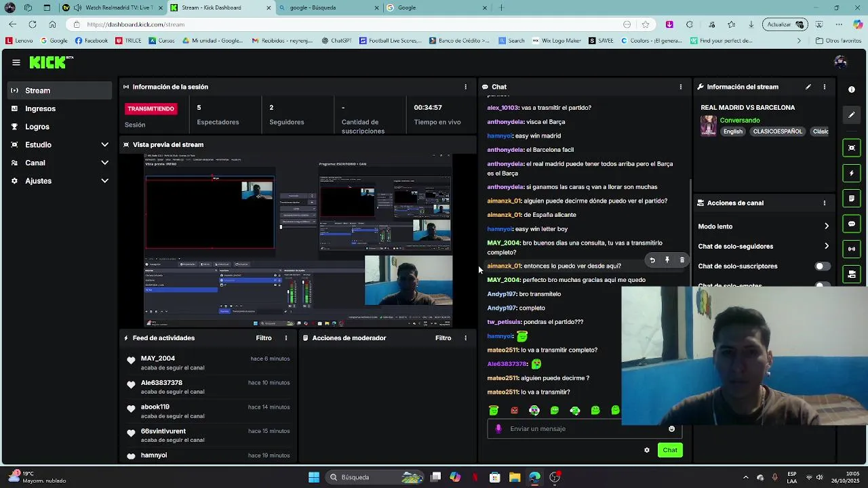Image resolution: width=868 pixels, height=488 pixels.
Task: Toggle the stream preview panel icon
Action: (852, 148)
